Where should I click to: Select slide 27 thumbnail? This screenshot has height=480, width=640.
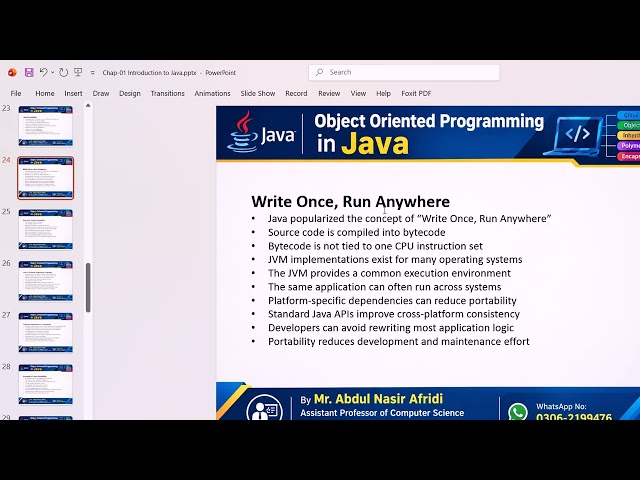(46, 333)
